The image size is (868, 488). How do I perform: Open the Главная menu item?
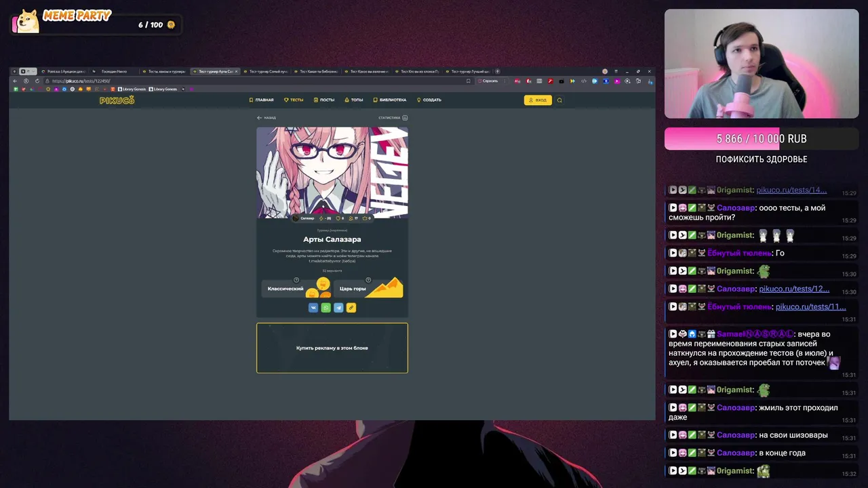(261, 100)
